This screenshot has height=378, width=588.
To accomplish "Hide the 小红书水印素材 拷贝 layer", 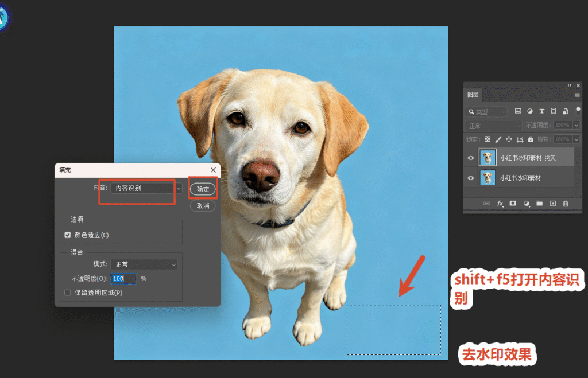I will [x=471, y=158].
